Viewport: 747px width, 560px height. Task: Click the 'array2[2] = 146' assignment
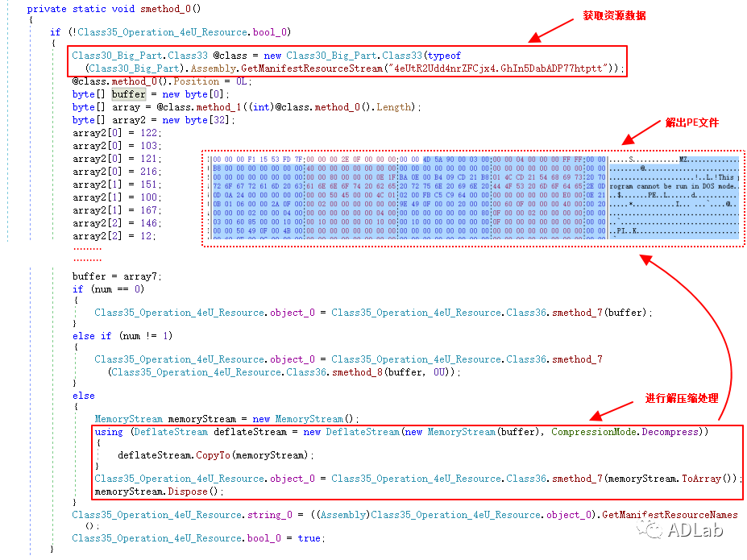click(x=117, y=223)
